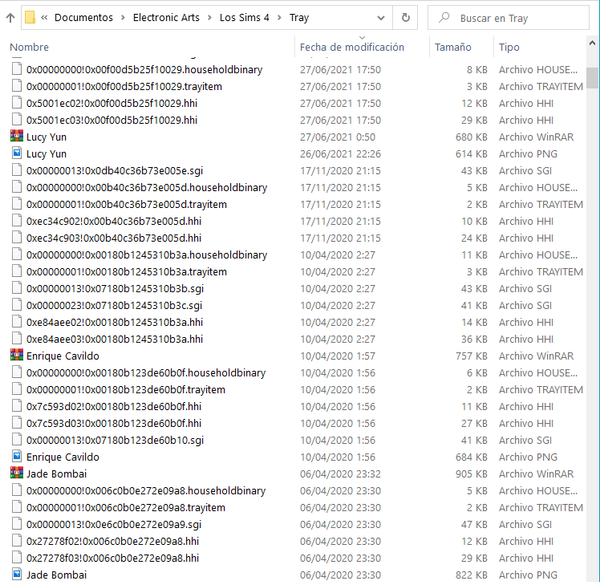Select Enrique Cavildo PNG image icon
Viewport: 600px width, 582px height.
point(16,456)
